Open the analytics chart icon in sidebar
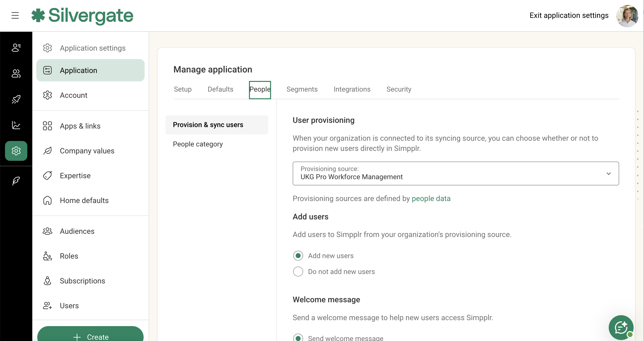The width and height of the screenshot is (644, 341). [x=16, y=125]
